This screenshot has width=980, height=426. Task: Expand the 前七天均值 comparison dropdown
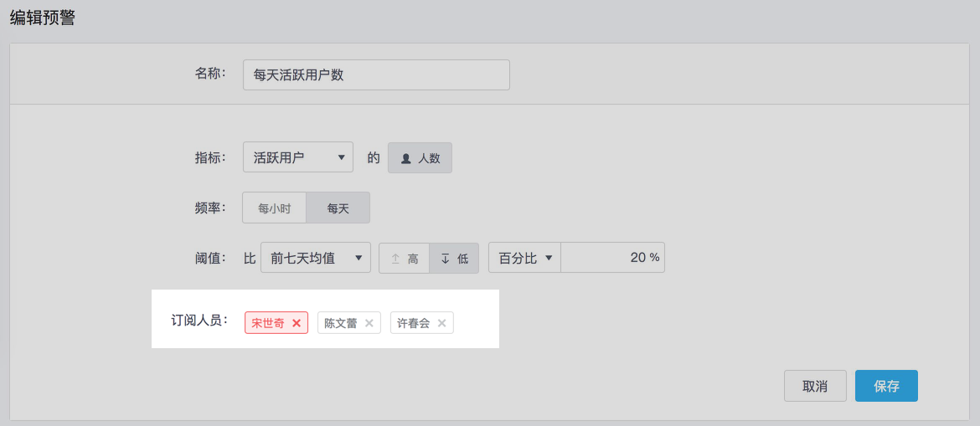click(x=316, y=258)
